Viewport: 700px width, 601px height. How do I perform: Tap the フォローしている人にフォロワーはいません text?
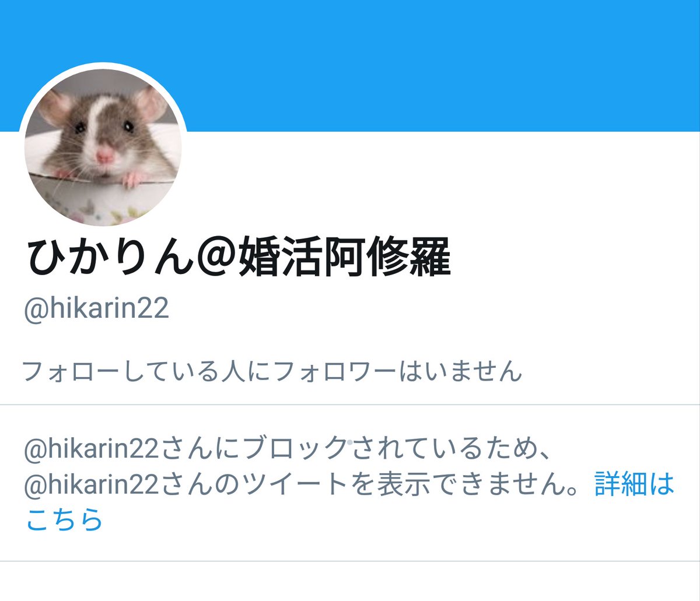click(272, 371)
